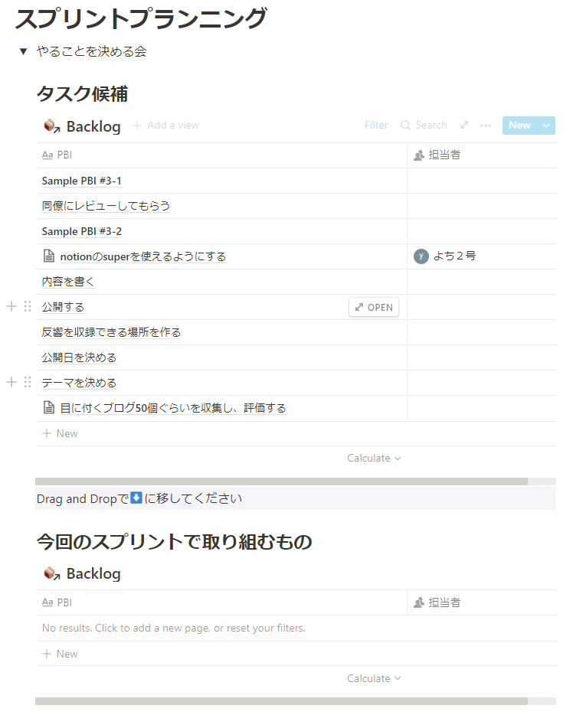Open row 目に付くブログ50個ぐらいを収集し、評価する
The height and width of the screenshot is (728, 586).
[173, 409]
